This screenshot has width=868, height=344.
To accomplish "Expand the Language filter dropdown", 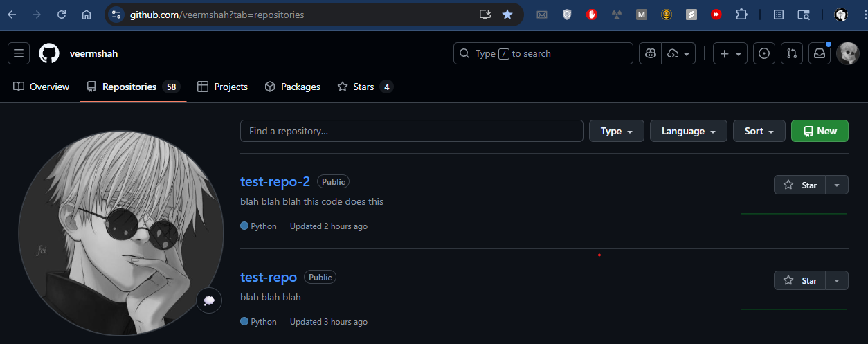I will [688, 131].
